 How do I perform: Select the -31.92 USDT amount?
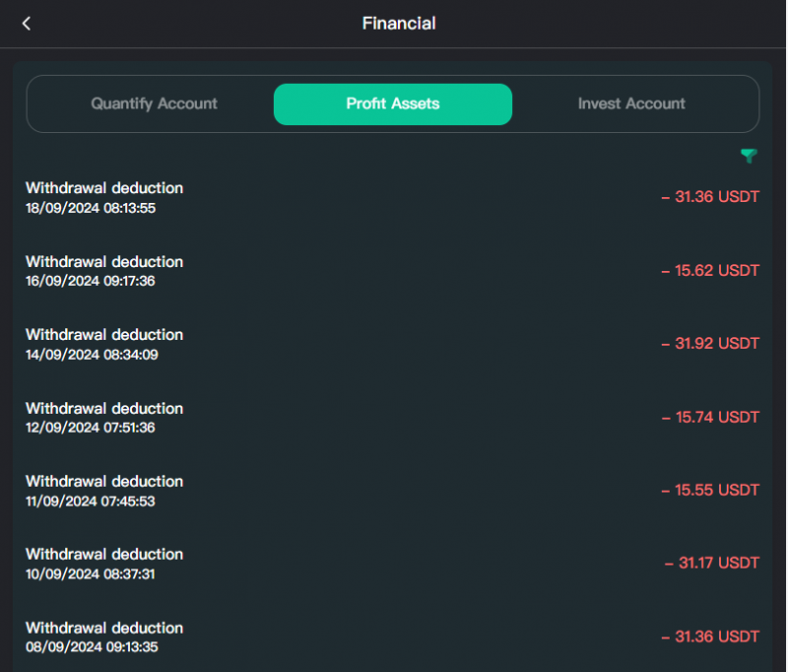click(710, 344)
